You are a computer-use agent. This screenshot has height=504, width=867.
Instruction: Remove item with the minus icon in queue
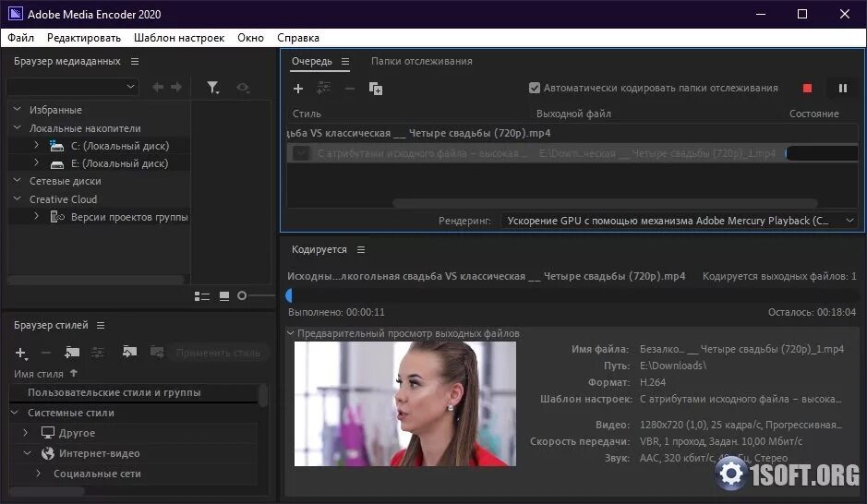(x=349, y=89)
